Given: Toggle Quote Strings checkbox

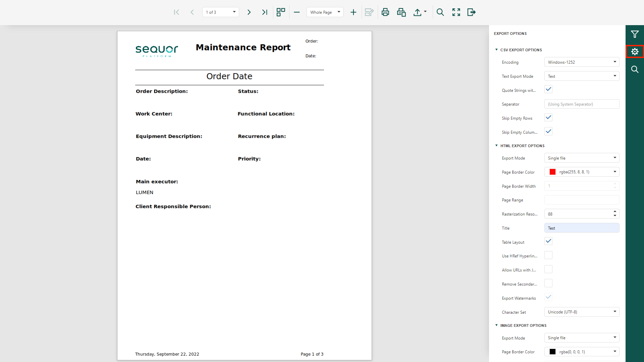Looking at the screenshot, I should coord(548,89).
